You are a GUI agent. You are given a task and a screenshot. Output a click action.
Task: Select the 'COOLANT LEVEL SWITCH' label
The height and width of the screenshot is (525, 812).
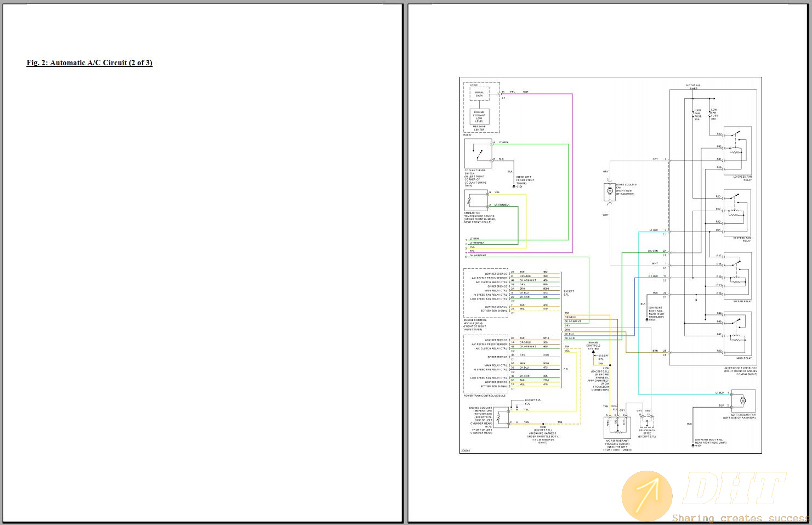click(475, 172)
